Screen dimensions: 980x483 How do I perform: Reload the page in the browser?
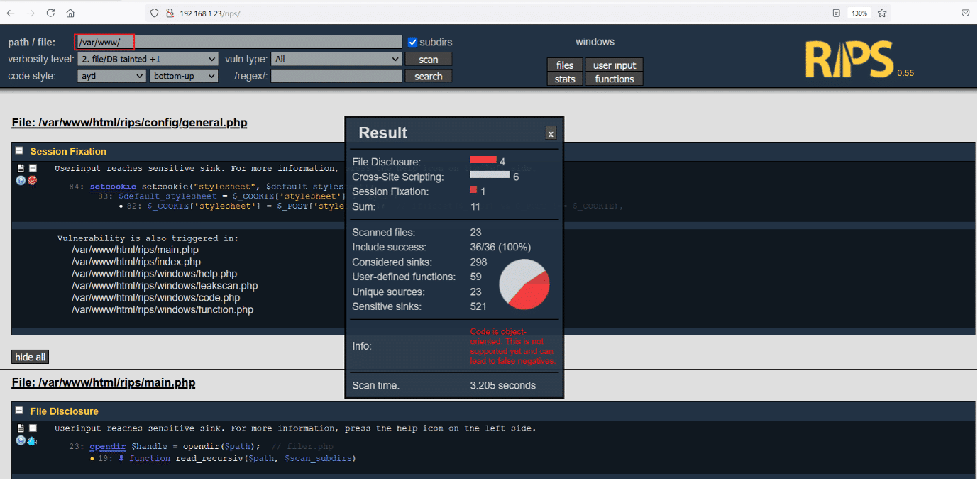[x=50, y=13]
